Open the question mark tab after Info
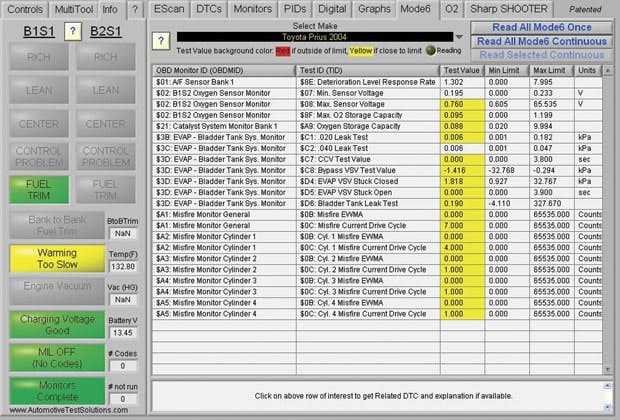 point(135,9)
